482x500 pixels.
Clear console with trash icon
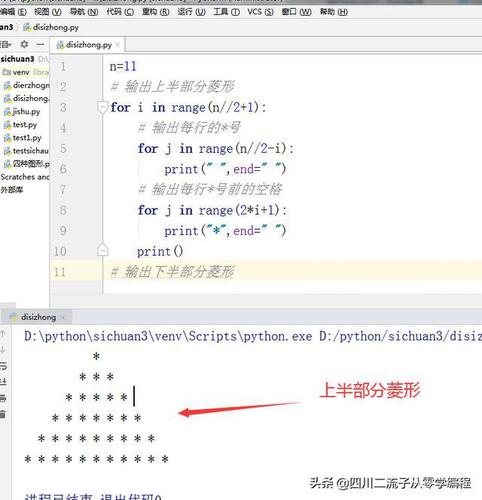click(x=3, y=414)
